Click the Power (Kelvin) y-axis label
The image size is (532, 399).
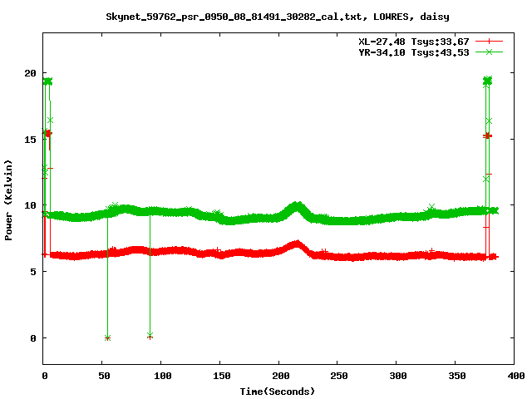(8, 200)
